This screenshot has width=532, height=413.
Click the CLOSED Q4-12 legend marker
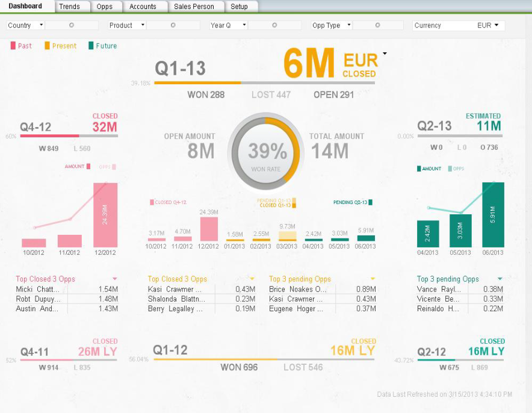[152, 202]
